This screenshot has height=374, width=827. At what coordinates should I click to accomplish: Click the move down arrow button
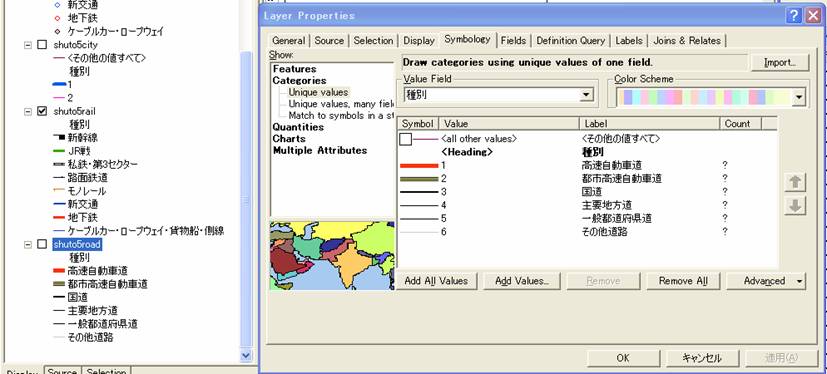pyautogui.click(x=795, y=206)
